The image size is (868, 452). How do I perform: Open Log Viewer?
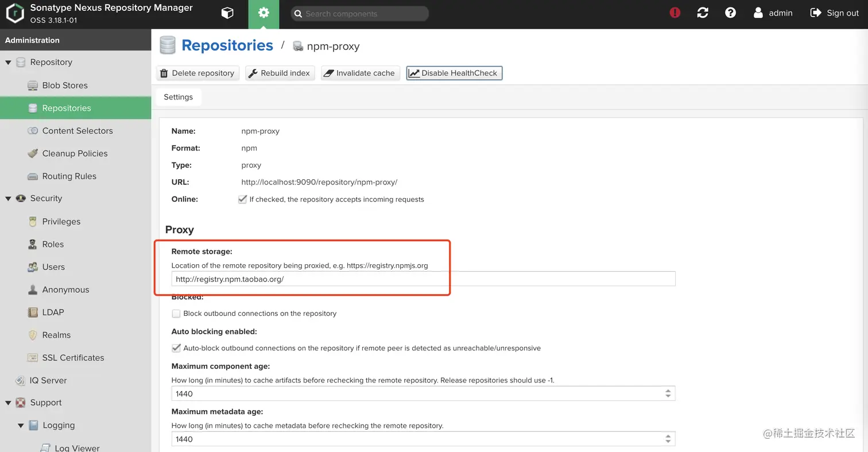(x=77, y=448)
